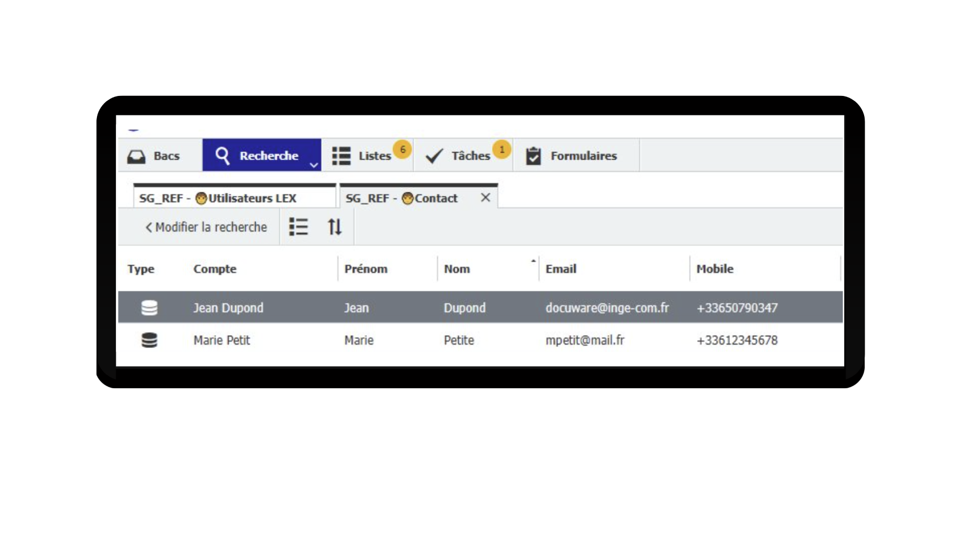Click the Prénom cell Jean
This screenshot has height=551, width=980.
pos(356,308)
